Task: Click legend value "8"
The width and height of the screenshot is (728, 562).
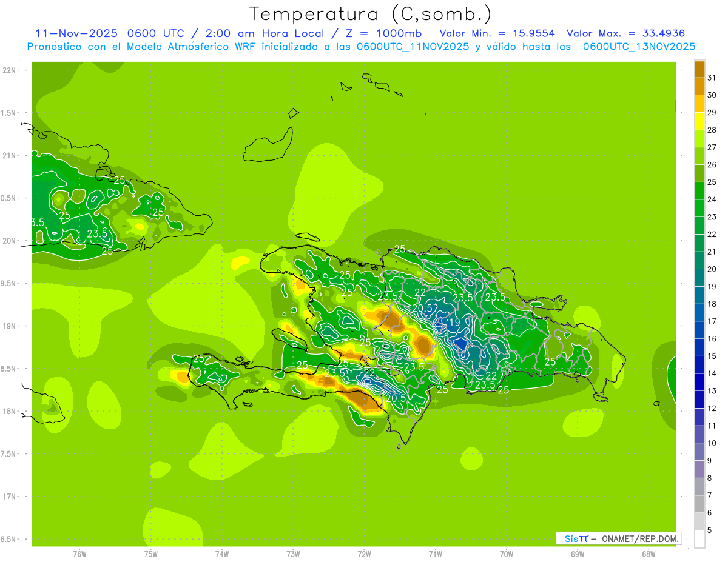Action: (x=710, y=478)
